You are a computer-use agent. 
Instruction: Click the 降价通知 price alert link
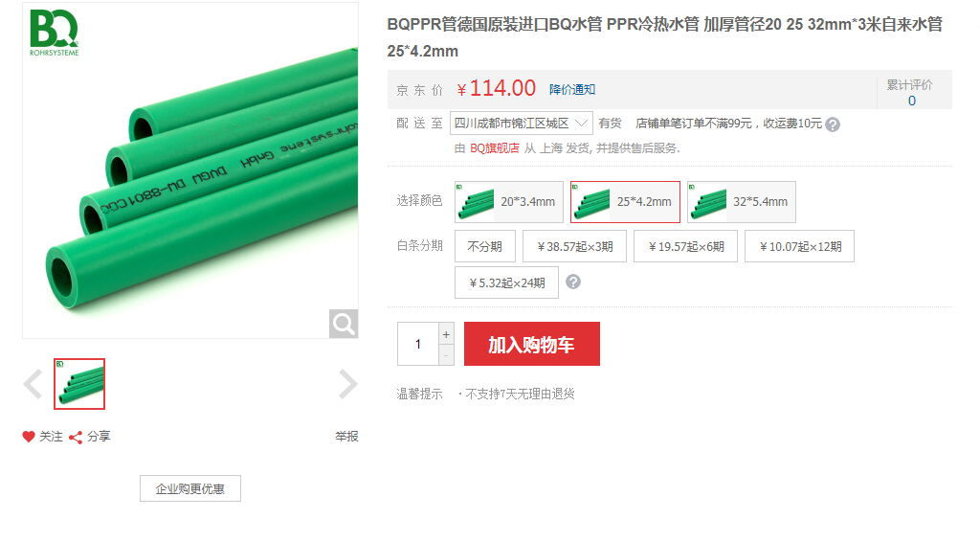(572, 89)
